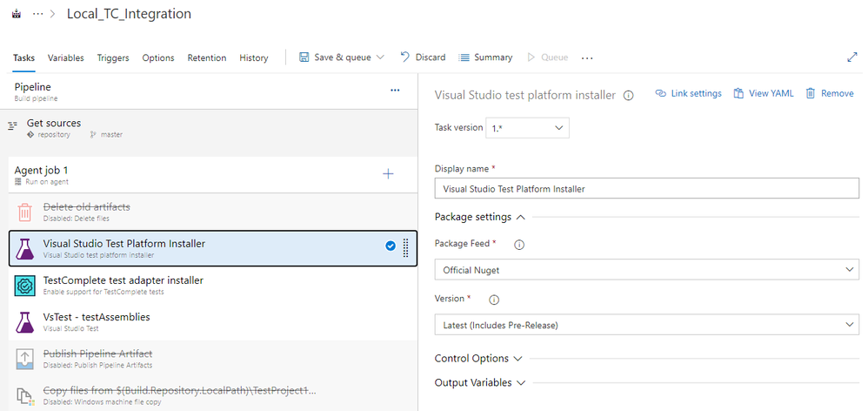The width and height of the screenshot is (868, 411).
Task: Open the Version dropdown list
Action: coord(646,325)
